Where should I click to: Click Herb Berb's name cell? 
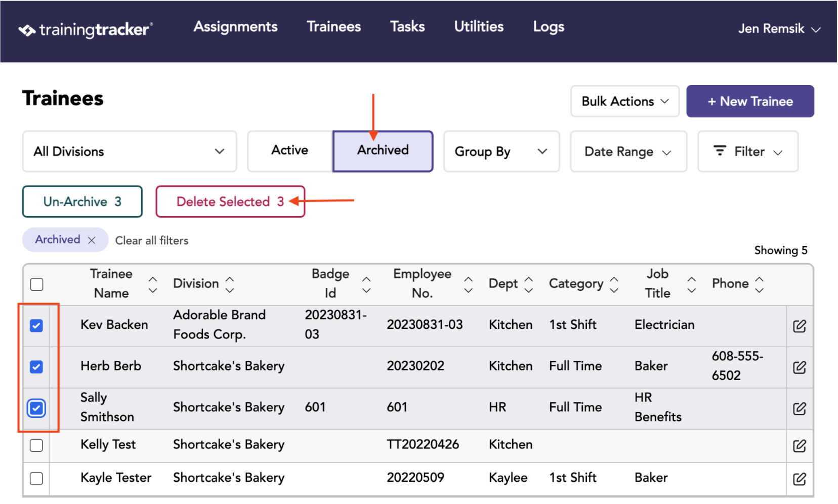click(x=111, y=366)
